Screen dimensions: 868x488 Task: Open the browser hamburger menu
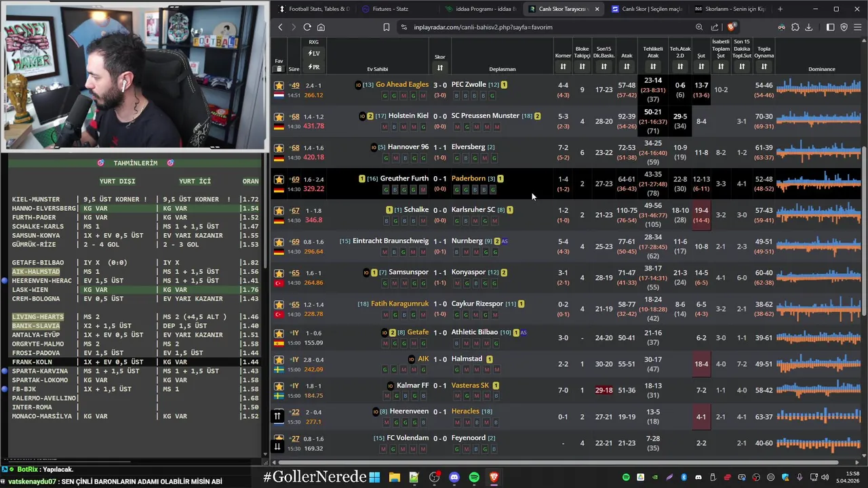pos(858,27)
